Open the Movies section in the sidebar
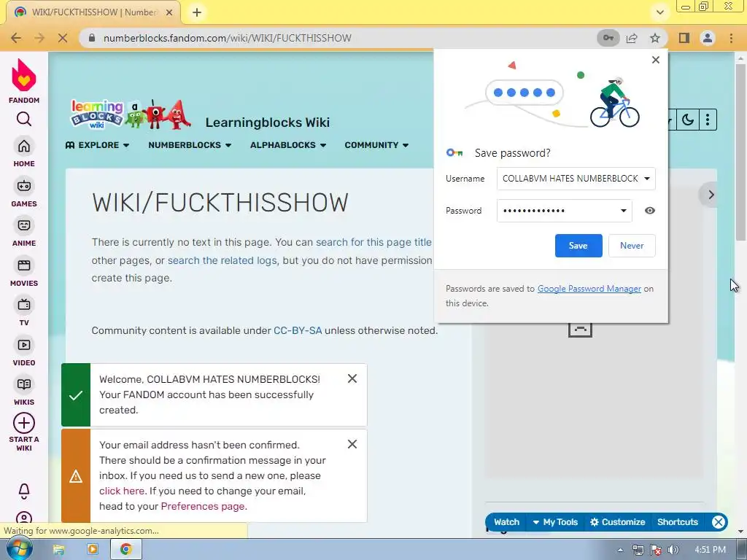This screenshot has width=747, height=560. tap(24, 272)
